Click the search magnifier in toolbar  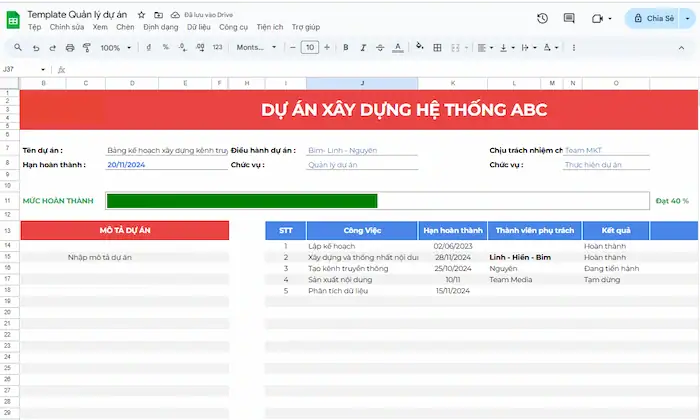pyautogui.click(x=18, y=47)
